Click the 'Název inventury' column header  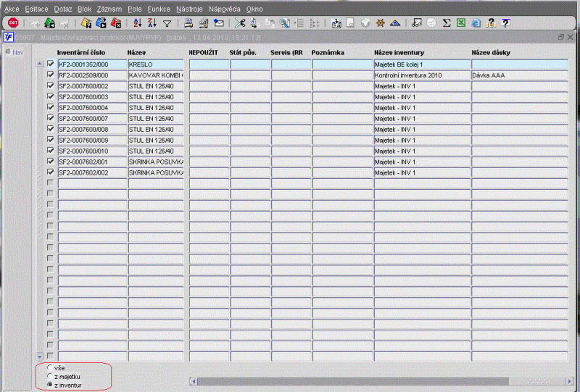point(399,52)
